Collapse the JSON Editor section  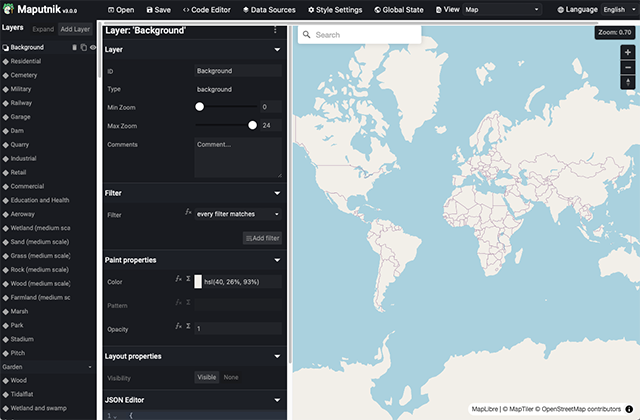coord(277,400)
